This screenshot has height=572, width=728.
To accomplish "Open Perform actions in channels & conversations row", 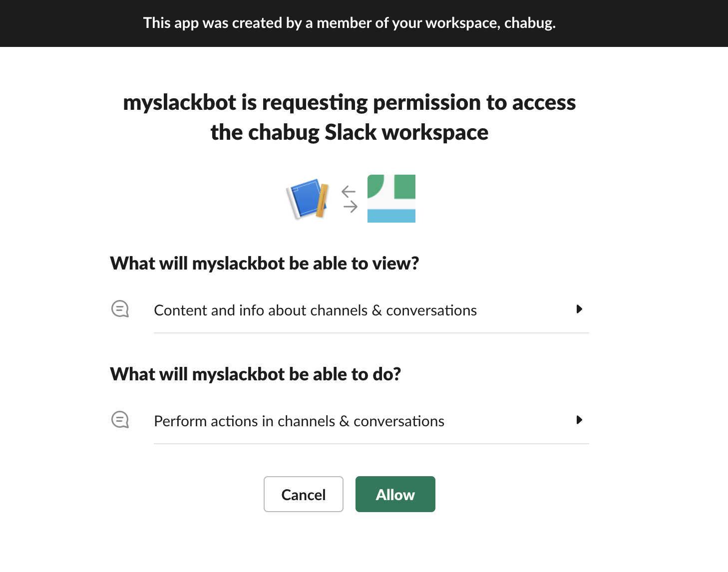I will click(371, 421).
